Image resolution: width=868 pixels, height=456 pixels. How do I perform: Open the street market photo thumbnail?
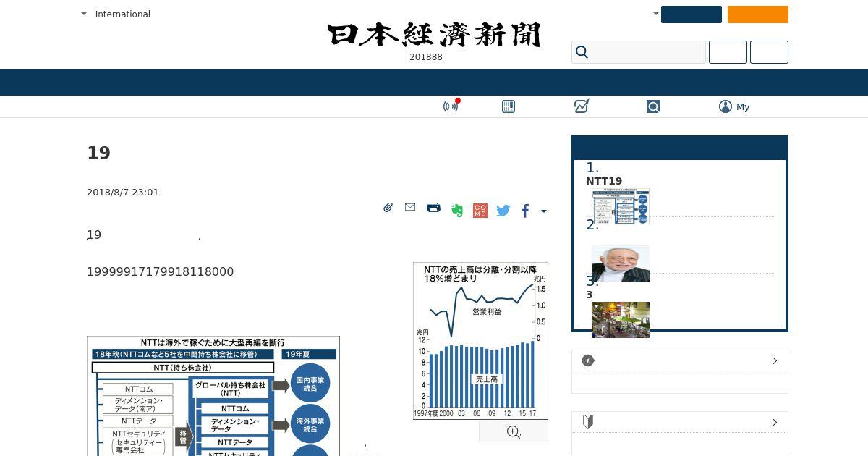click(621, 320)
